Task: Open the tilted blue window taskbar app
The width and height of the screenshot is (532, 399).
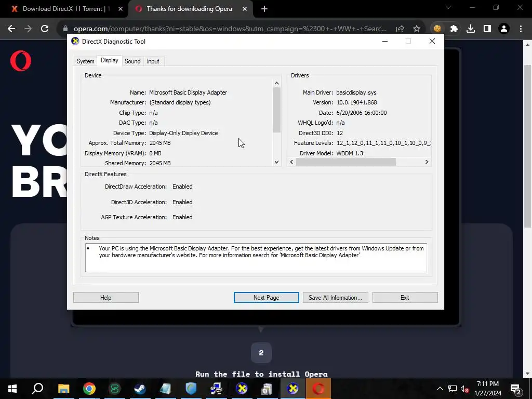Action: (x=166, y=389)
